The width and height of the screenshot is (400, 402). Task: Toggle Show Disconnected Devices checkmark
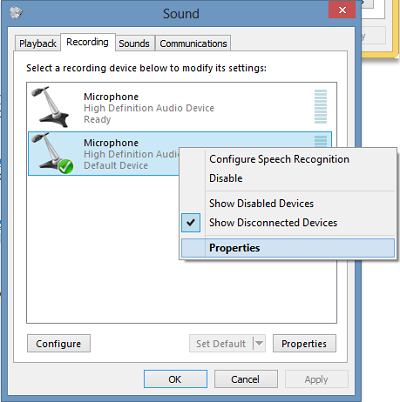click(x=191, y=222)
